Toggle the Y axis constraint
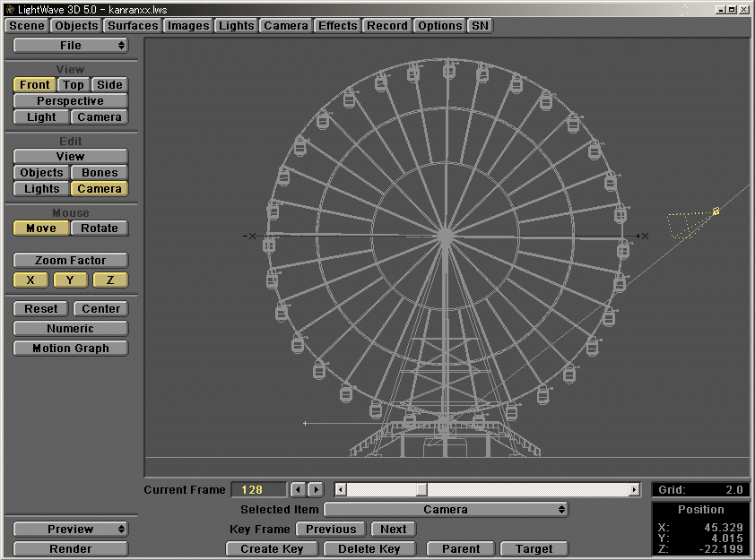The height and width of the screenshot is (560, 755). (x=70, y=280)
